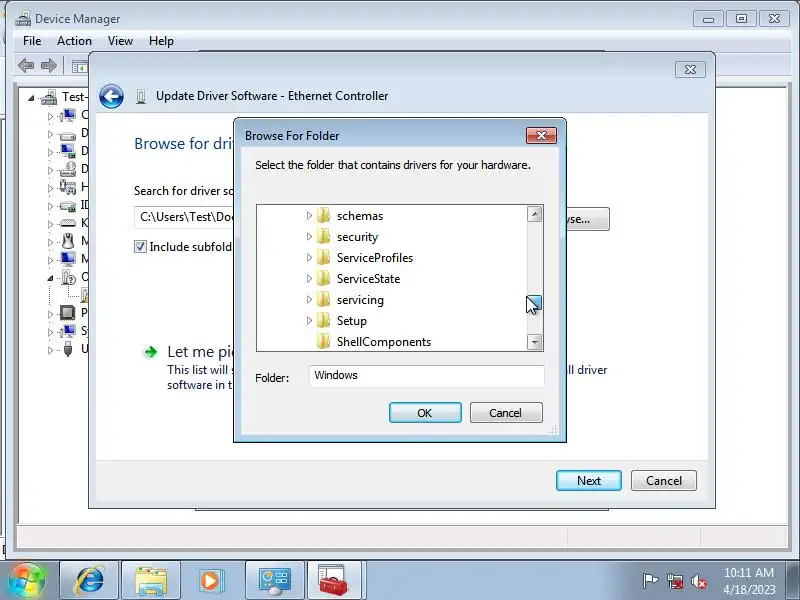
Task: Open the Help menu
Action: [x=161, y=41]
